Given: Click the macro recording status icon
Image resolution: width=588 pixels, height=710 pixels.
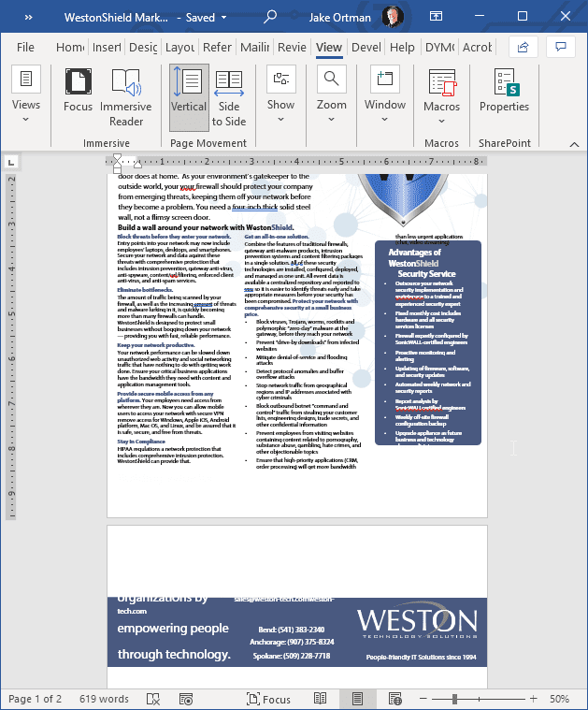Looking at the screenshot, I should coord(186,699).
